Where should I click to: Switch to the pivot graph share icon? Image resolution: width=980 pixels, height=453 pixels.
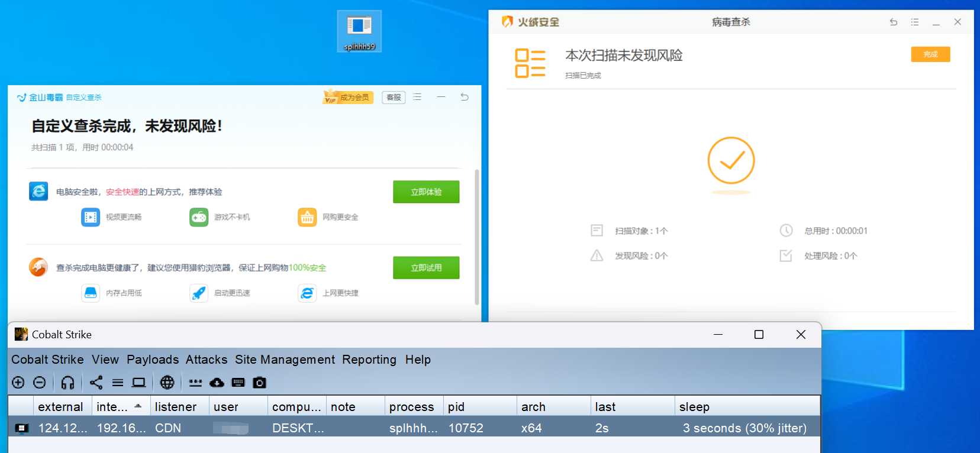pos(96,383)
